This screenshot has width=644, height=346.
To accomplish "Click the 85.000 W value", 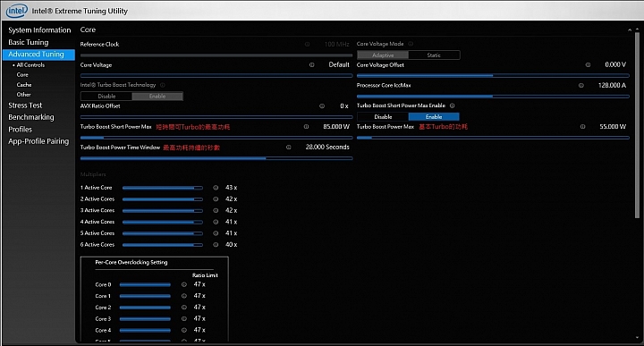I will (336, 127).
